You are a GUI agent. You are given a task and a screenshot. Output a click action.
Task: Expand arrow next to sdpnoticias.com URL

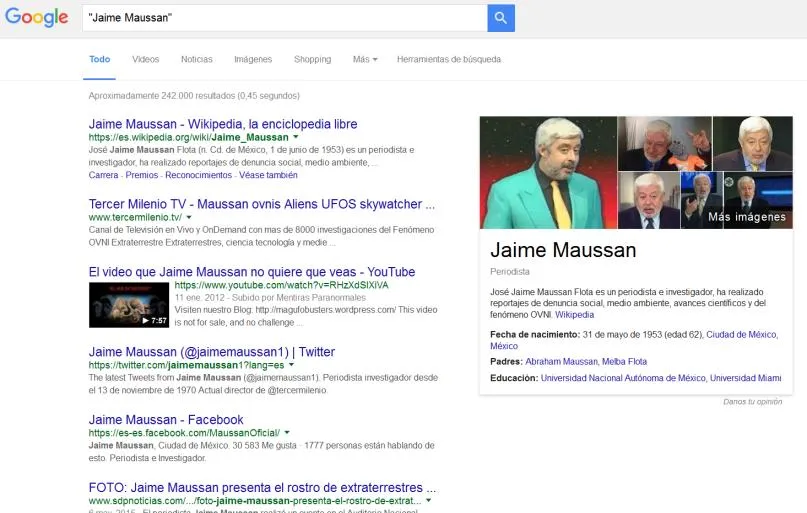tap(428, 500)
